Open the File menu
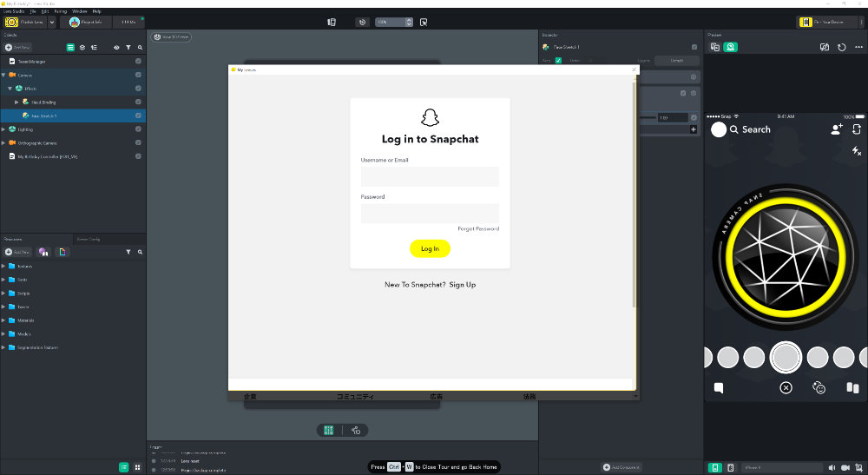868x475 pixels. pos(33,11)
